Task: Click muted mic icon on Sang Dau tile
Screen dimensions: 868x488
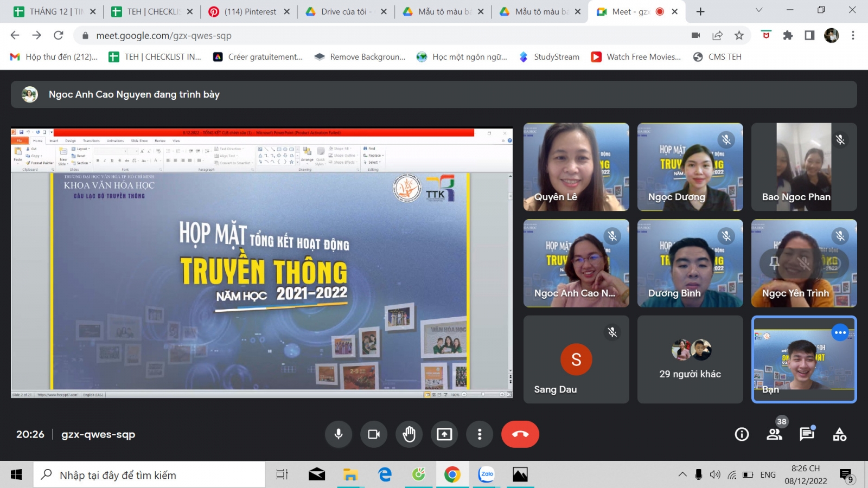Action: (x=612, y=332)
